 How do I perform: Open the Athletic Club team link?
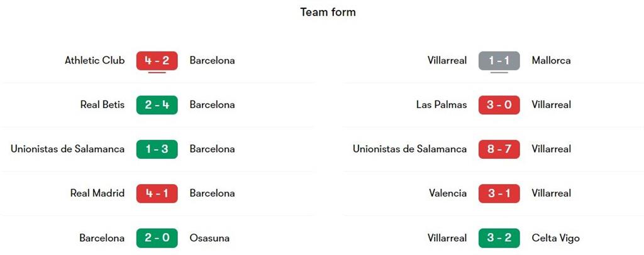tap(94, 61)
